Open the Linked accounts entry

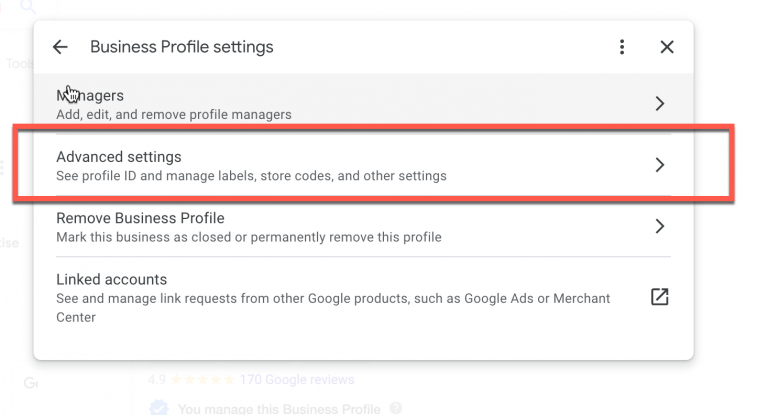pyautogui.click(x=300, y=297)
